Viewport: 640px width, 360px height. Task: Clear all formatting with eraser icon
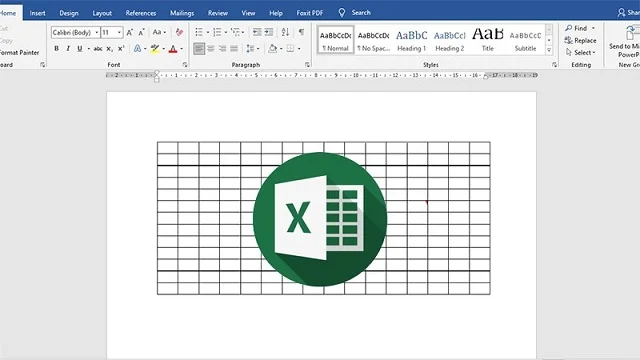[179, 32]
